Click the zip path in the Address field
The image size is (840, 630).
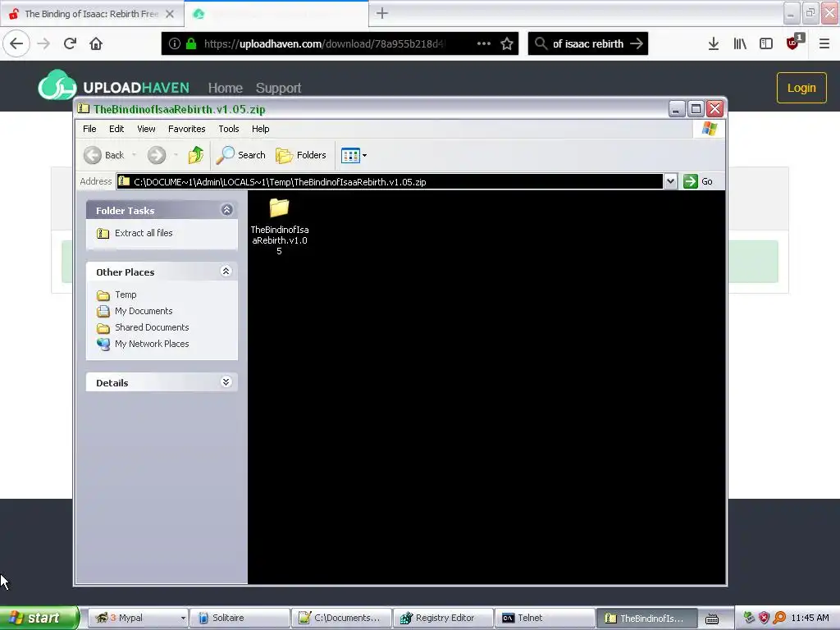pos(280,182)
